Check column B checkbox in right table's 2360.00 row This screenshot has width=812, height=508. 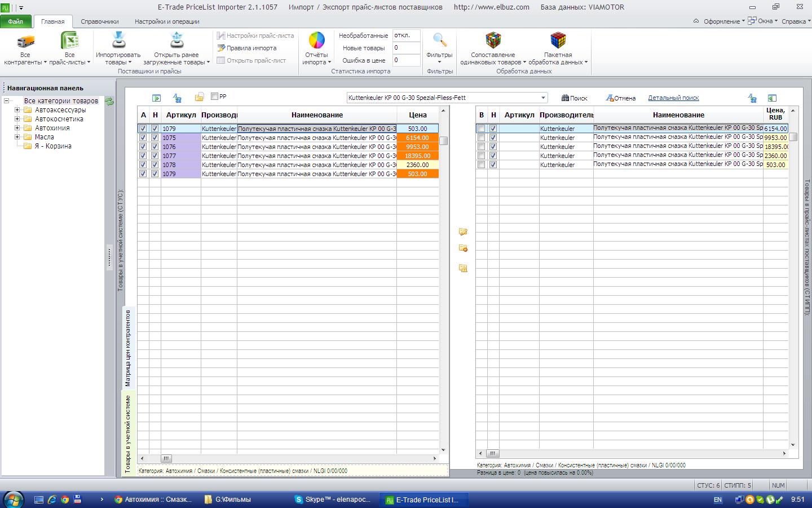[x=481, y=156]
